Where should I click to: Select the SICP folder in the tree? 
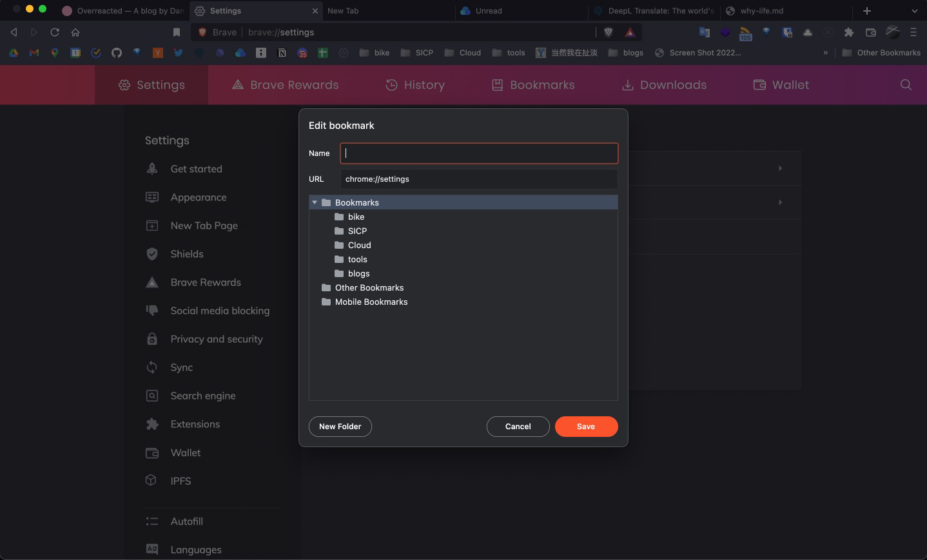click(356, 231)
